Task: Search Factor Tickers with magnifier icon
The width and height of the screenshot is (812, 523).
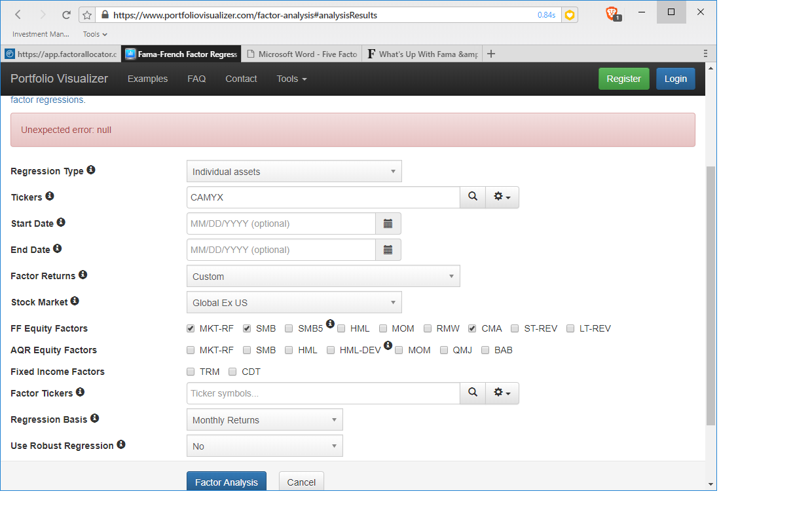Action: (473, 393)
